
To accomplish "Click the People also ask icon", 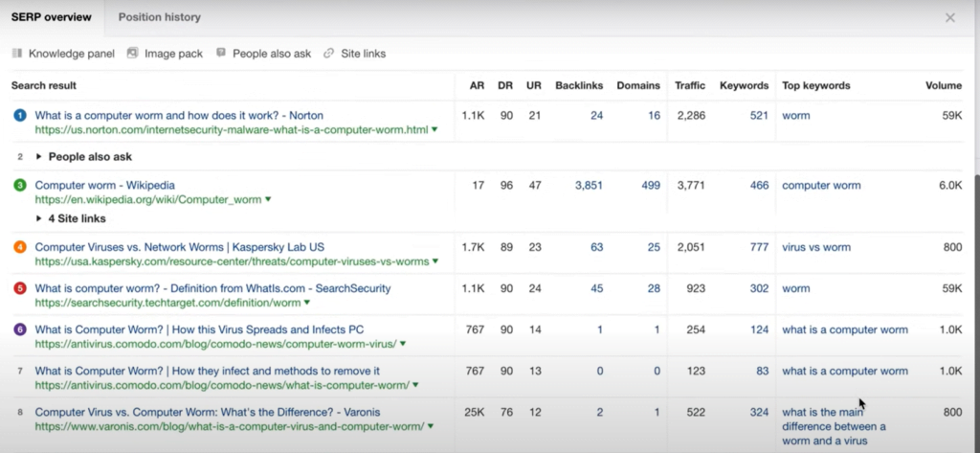I will tap(221, 54).
